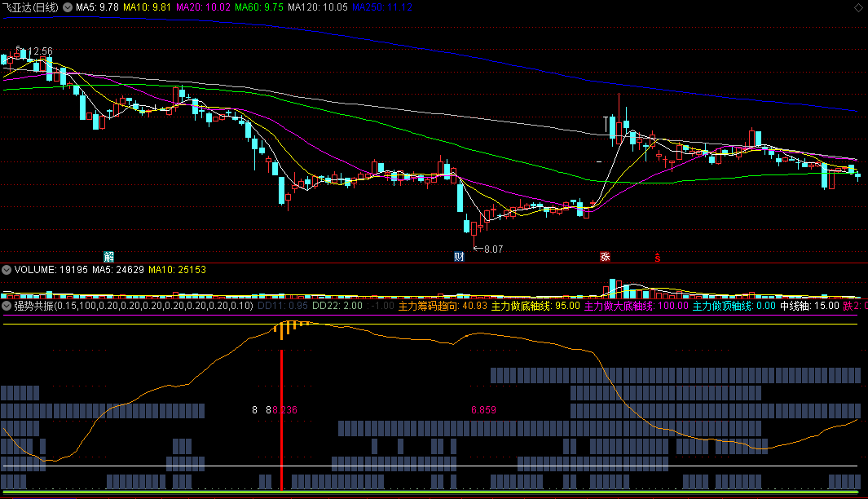868x499 pixels.
Task: Select the MA60: 9.75 legend label
Action: 259,7
